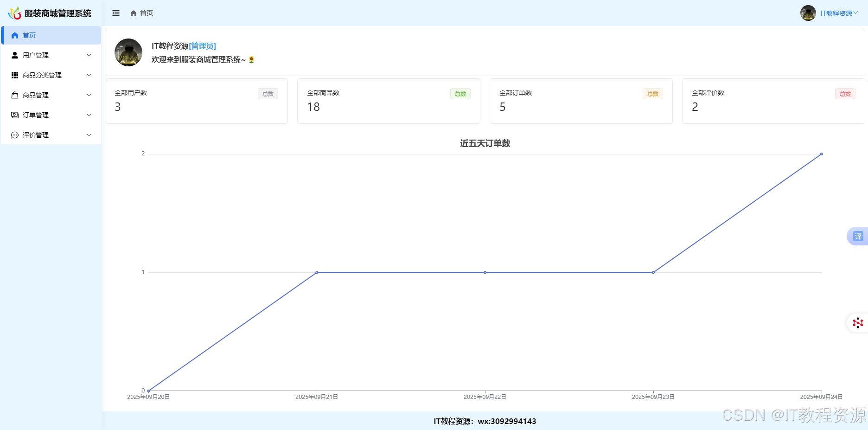Click the chart data point for 2025年09月24日
The width and height of the screenshot is (868, 430).
[x=822, y=154]
